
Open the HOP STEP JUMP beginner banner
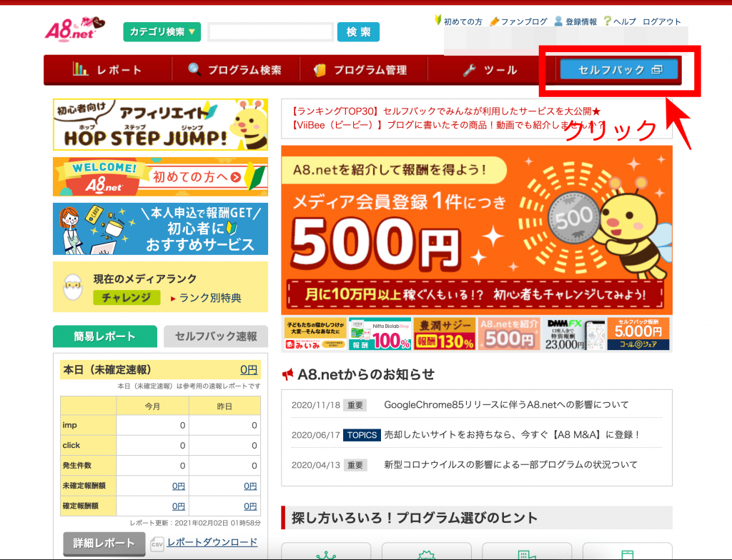(160, 124)
